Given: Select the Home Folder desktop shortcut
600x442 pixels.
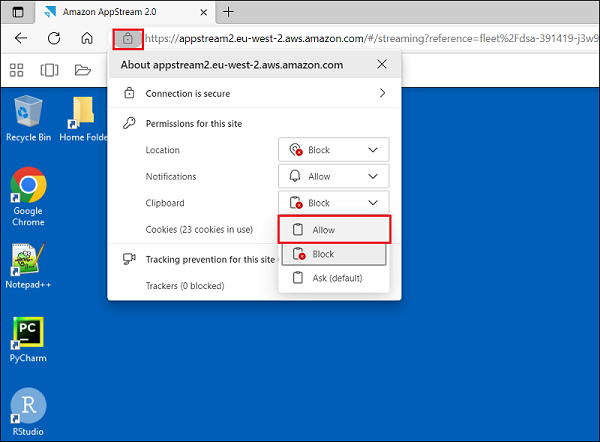Looking at the screenshot, I should coord(83,119).
